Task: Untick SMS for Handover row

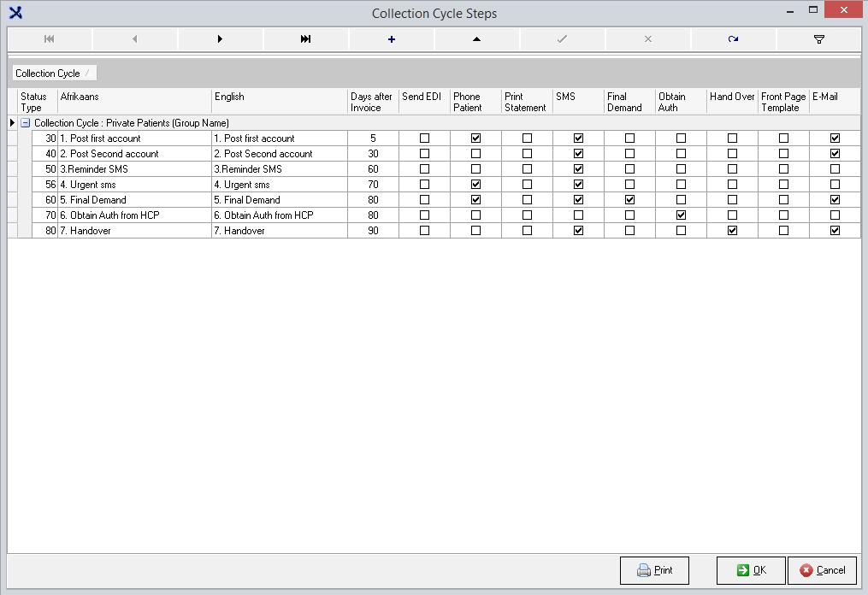Action: [x=578, y=230]
